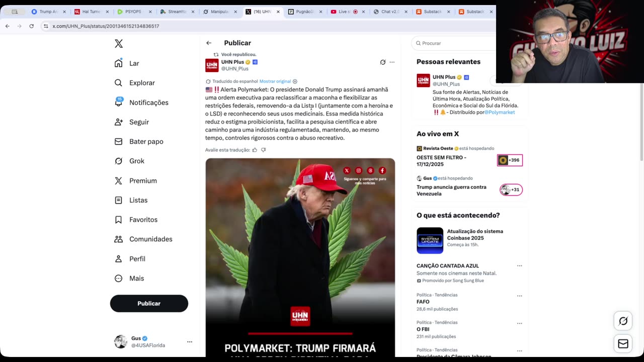Screen dimensions: 644x362
Task: Reload the page in browser
Action: pos(32,26)
